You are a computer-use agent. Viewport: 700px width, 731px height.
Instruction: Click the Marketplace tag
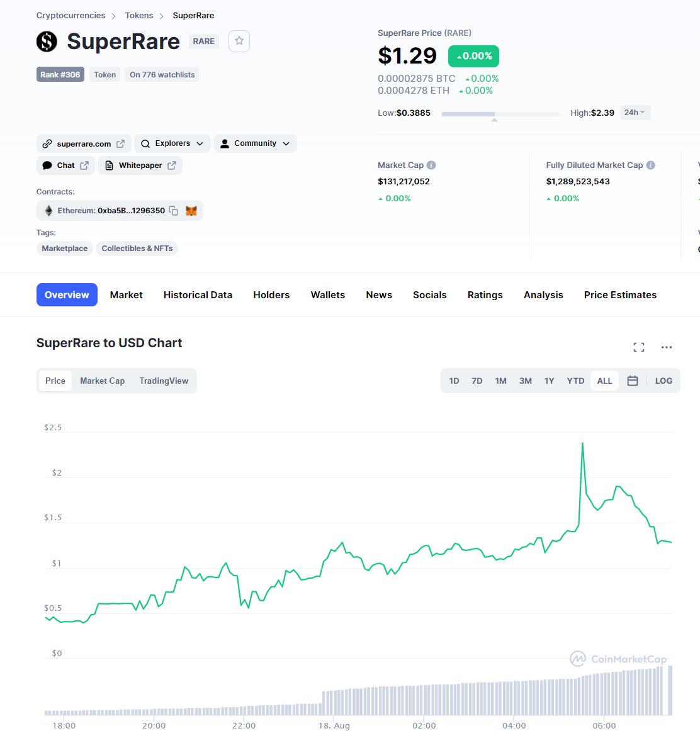click(65, 248)
